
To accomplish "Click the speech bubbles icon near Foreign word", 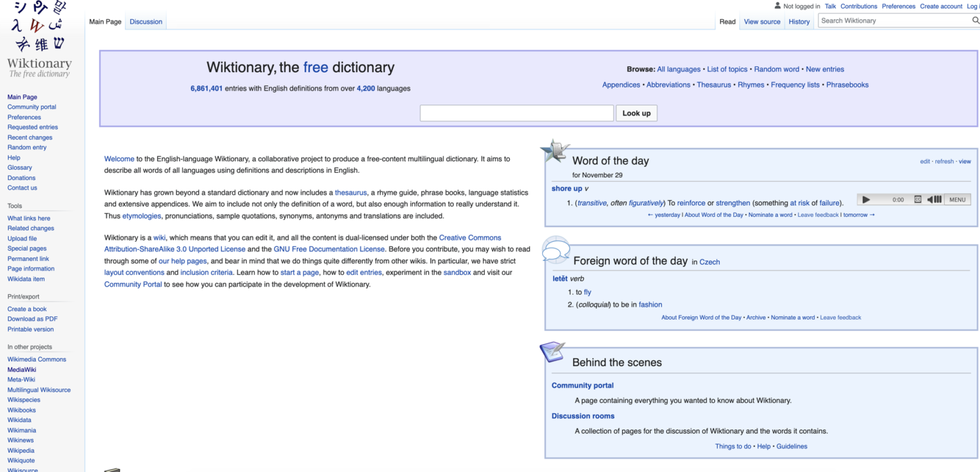I will pos(554,251).
